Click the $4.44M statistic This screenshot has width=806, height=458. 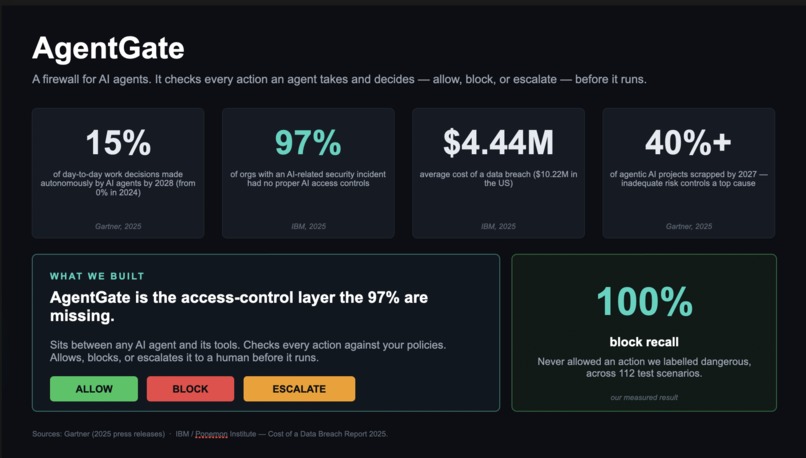pyautogui.click(x=499, y=142)
